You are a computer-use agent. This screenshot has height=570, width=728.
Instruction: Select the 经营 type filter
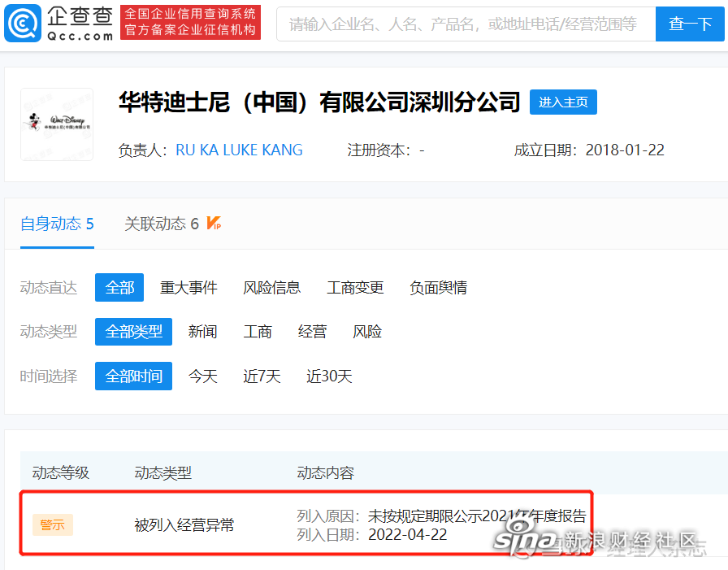pos(312,332)
